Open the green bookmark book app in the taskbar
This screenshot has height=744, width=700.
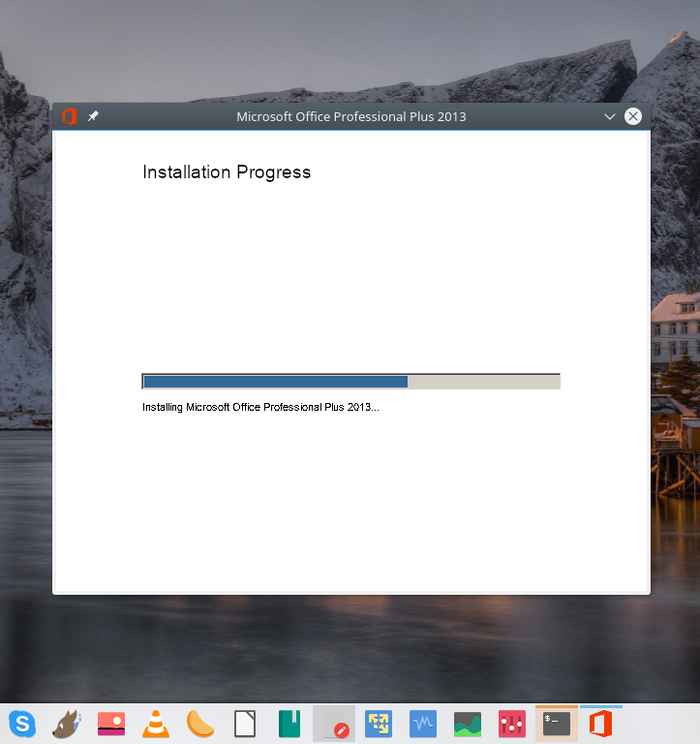point(289,724)
